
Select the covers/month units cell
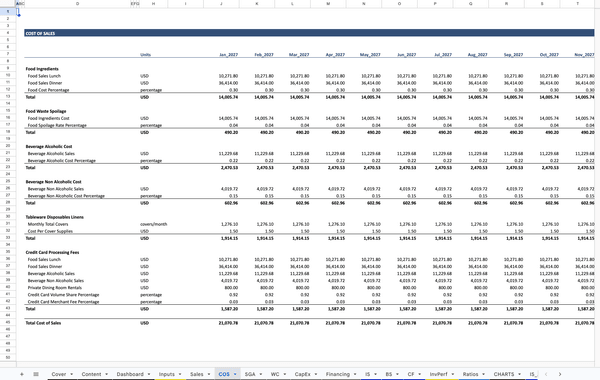point(153,224)
